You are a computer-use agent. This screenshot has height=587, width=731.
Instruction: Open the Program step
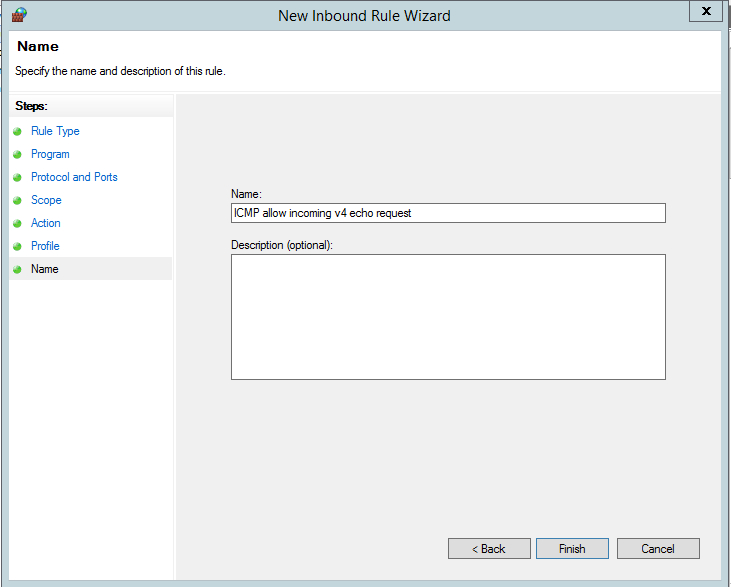(50, 154)
